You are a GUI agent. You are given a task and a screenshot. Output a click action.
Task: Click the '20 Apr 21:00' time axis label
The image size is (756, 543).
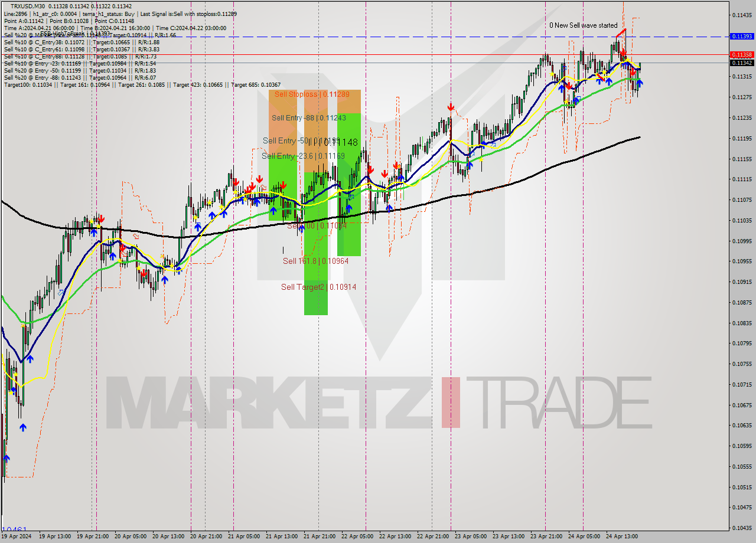[x=206, y=537]
